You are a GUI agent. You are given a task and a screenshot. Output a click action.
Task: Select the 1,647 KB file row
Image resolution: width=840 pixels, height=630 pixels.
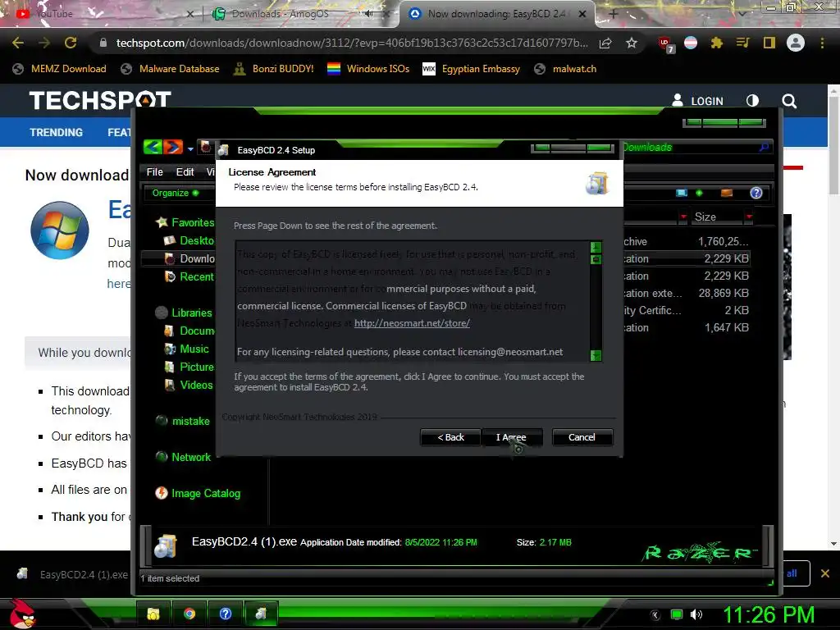pos(687,327)
